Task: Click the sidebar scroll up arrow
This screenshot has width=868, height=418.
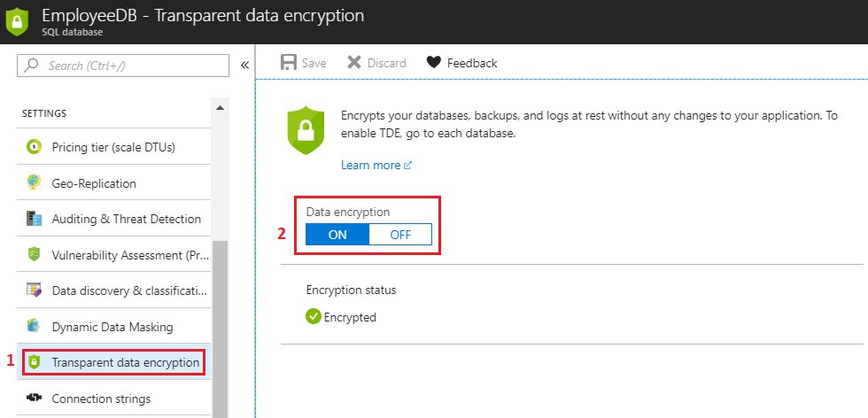Action: tap(220, 107)
